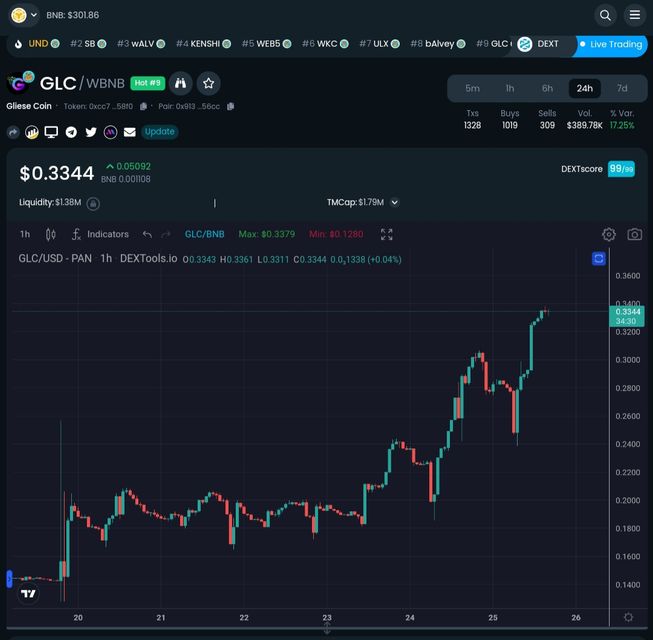Click the blue chart toggle square icon
Viewport: 653px width, 640px height.
click(599, 259)
